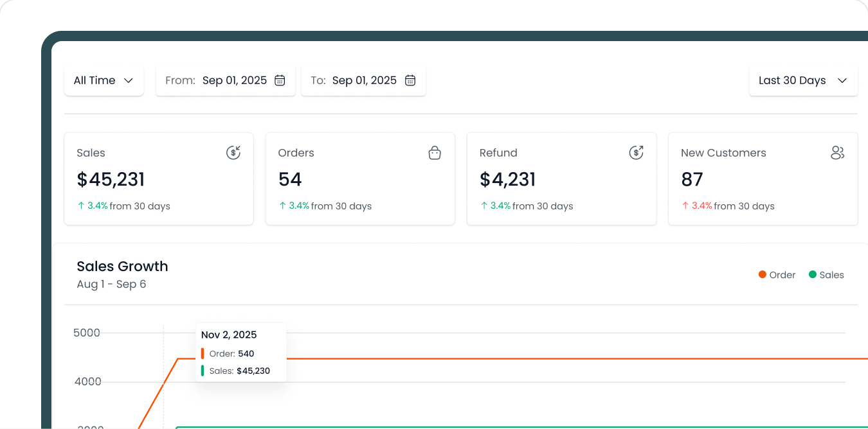868x429 pixels.
Task: Click the Nov 2, 2025 chart tooltip
Action: 240,352
